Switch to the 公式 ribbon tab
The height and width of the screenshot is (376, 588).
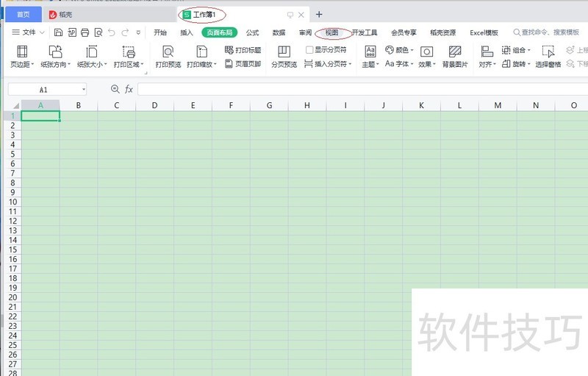click(x=252, y=32)
